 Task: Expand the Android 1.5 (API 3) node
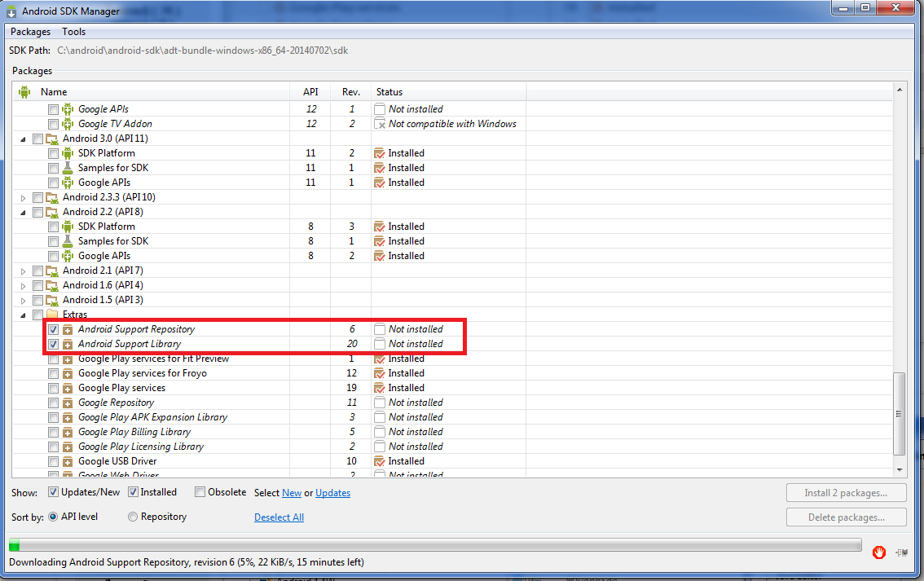pyautogui.click(x=23, y=301)
